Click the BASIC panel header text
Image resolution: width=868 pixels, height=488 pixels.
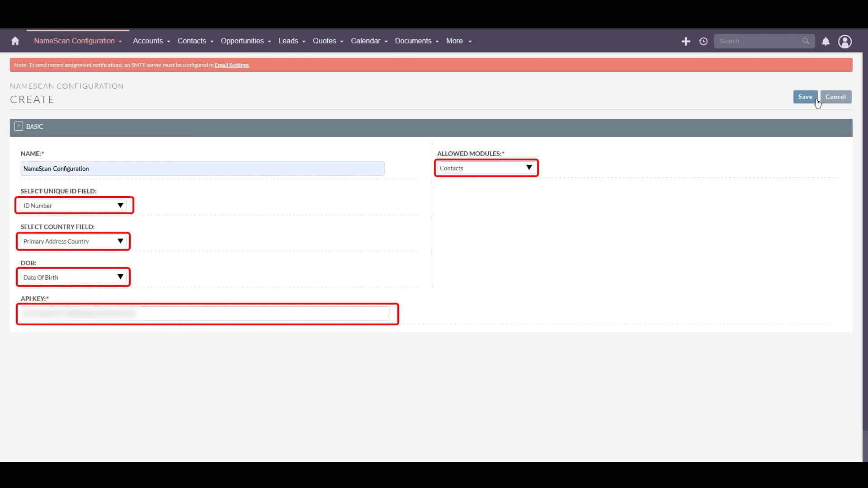pos(35,127)
